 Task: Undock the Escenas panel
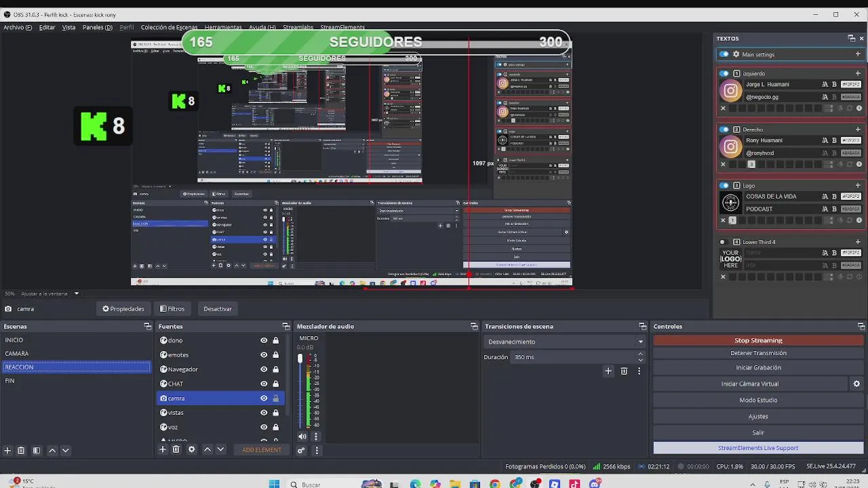pos(148,326)
